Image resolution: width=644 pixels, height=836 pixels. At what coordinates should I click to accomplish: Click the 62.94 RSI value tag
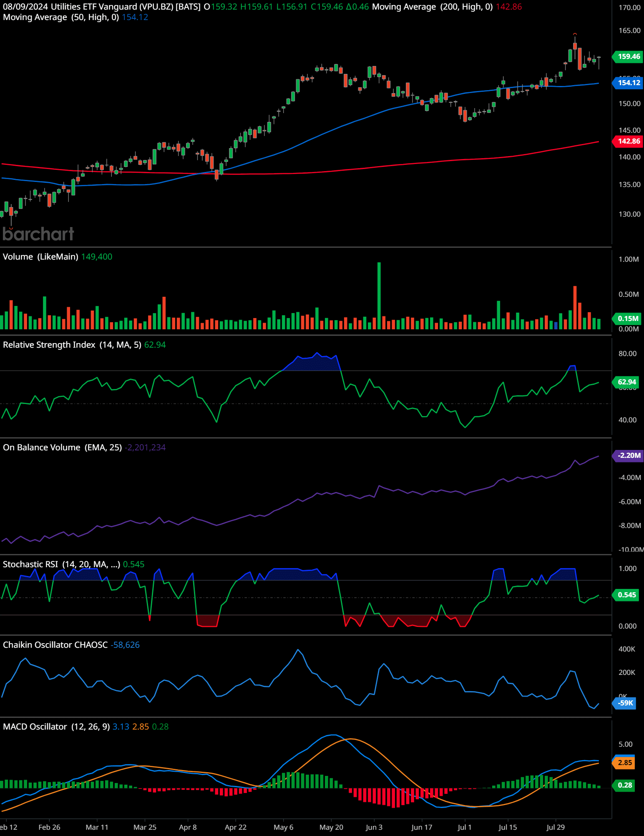click(x=626, y=382)
